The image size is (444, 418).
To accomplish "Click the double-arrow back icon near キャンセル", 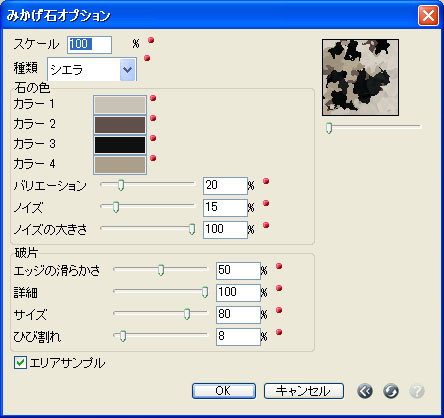I will coord(365,391).
